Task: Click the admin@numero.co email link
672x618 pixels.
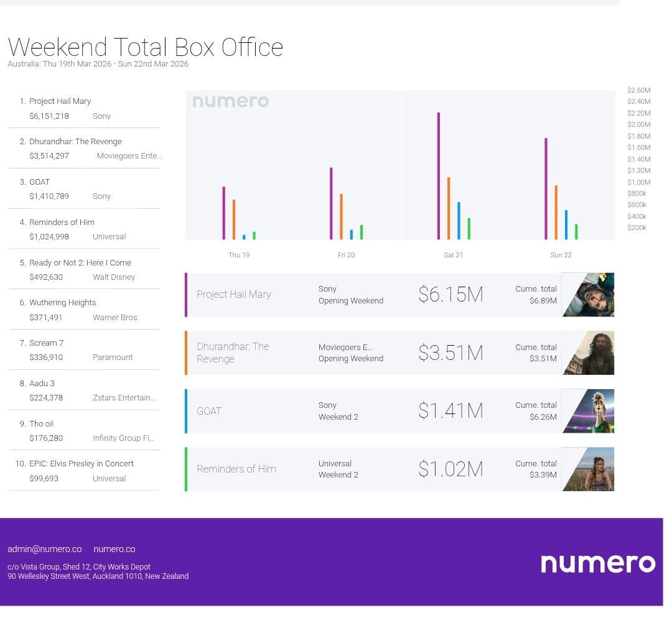Action: pos(44,549)
